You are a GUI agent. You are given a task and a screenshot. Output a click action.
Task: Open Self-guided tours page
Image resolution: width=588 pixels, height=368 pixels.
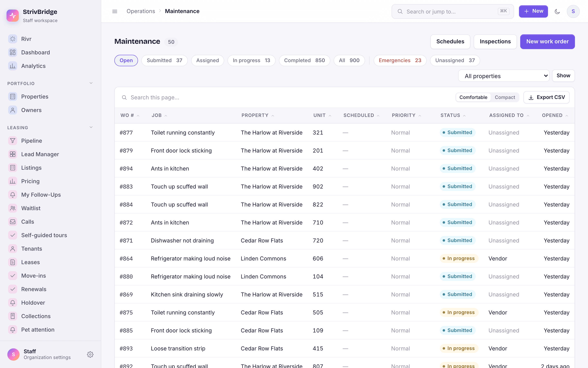click(x=50, y=235)
